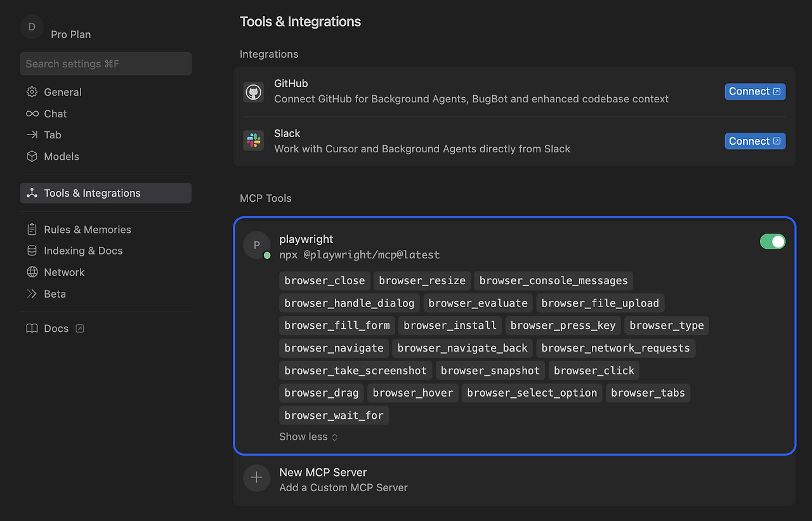Screen dimensions: 812x521
Task: Click the browser_take_screenshot tool chip
Action: coord(355,371)
